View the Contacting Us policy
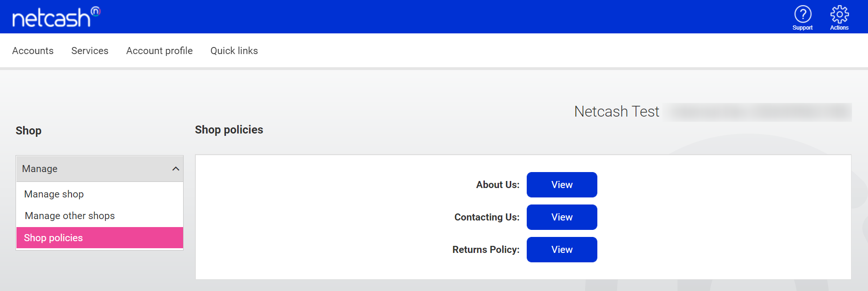The width and height of the screenshot is (868, 291). tap(562, 217)
